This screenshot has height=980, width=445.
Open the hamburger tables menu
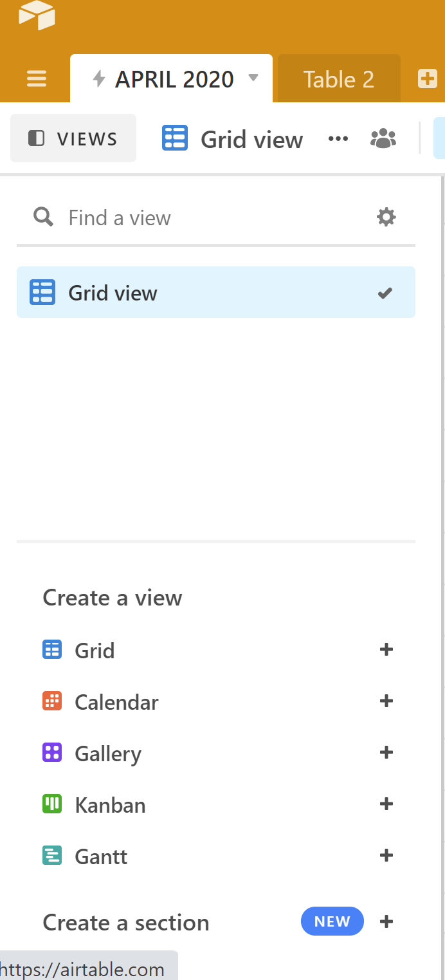coord(37,79)
